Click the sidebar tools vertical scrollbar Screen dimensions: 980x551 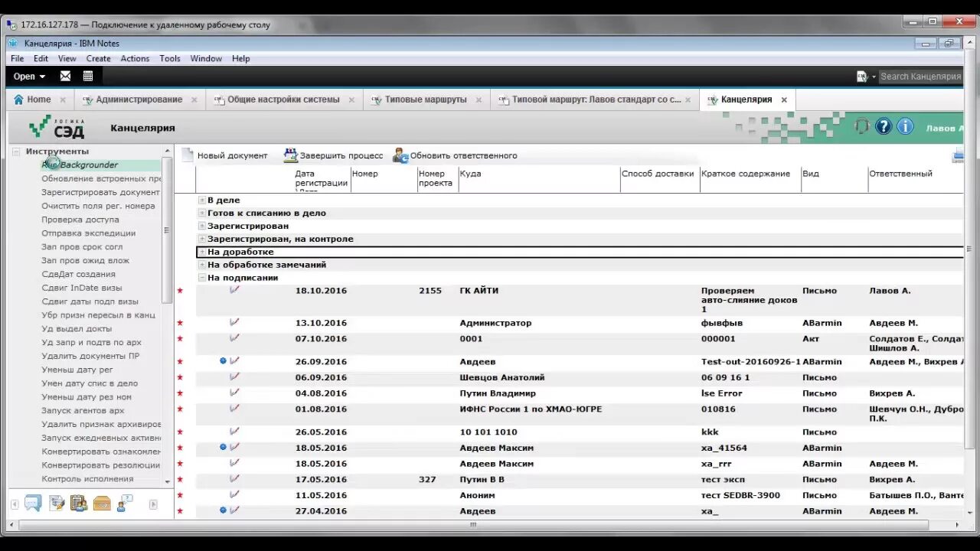click(167, 231)
